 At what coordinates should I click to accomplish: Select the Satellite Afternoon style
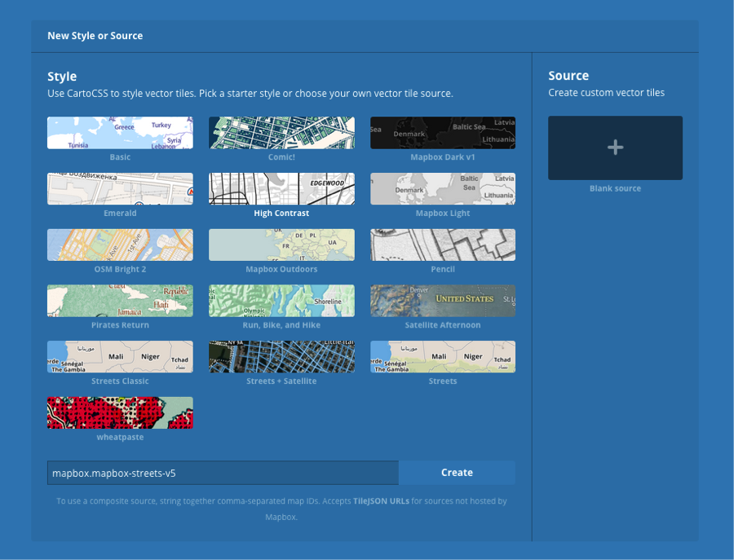[443, 301]
